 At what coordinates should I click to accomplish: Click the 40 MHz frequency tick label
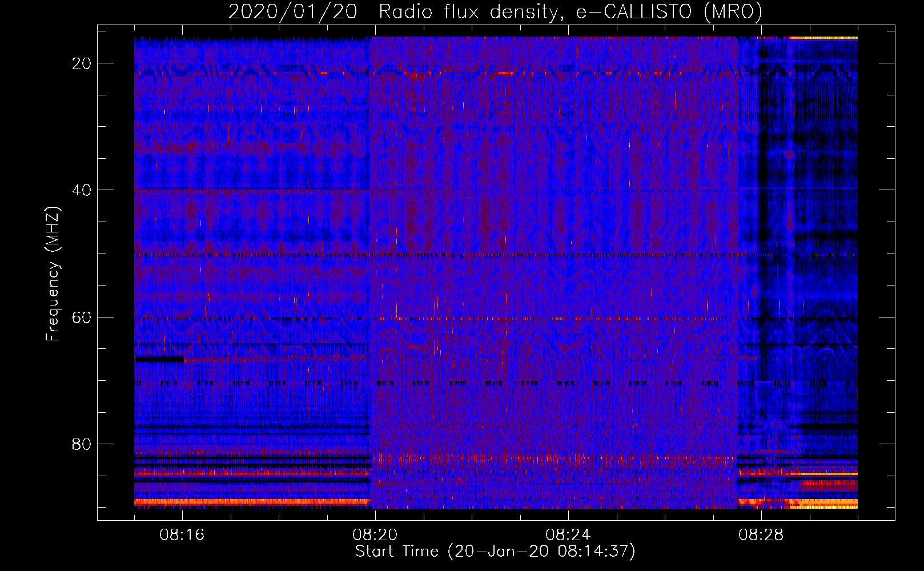(82, 190)
